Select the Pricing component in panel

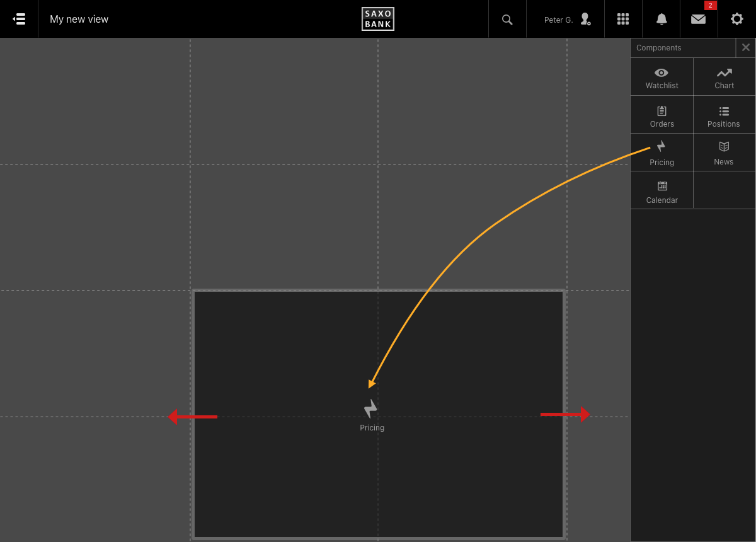coord(661,153)
